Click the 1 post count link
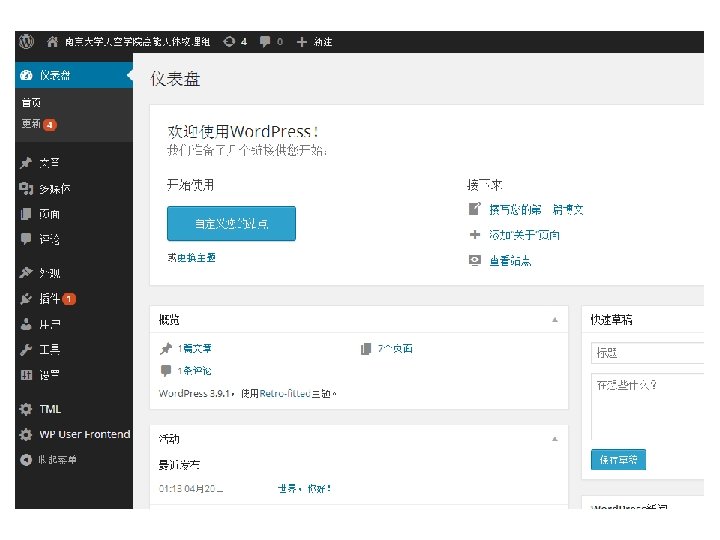720x540 pixels. [195, 349]
